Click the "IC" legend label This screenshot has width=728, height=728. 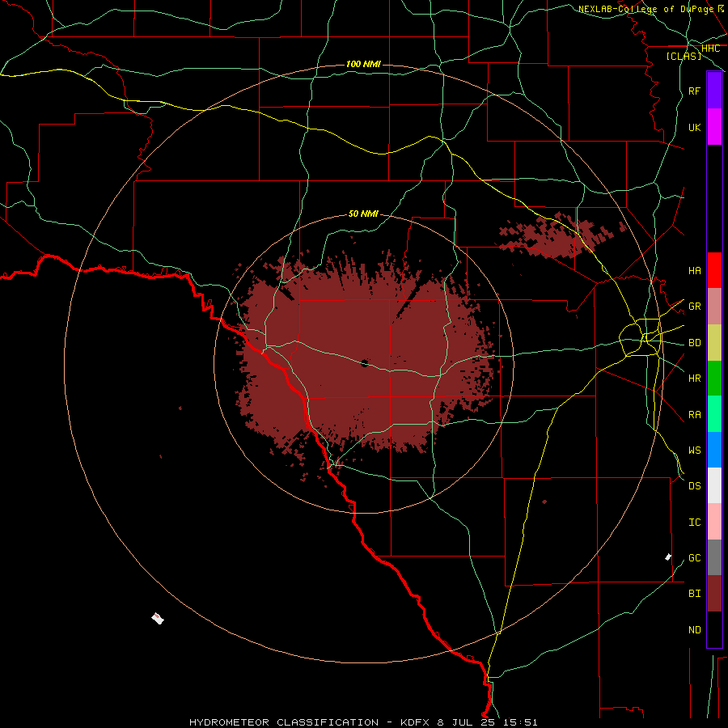pos(694,523)
